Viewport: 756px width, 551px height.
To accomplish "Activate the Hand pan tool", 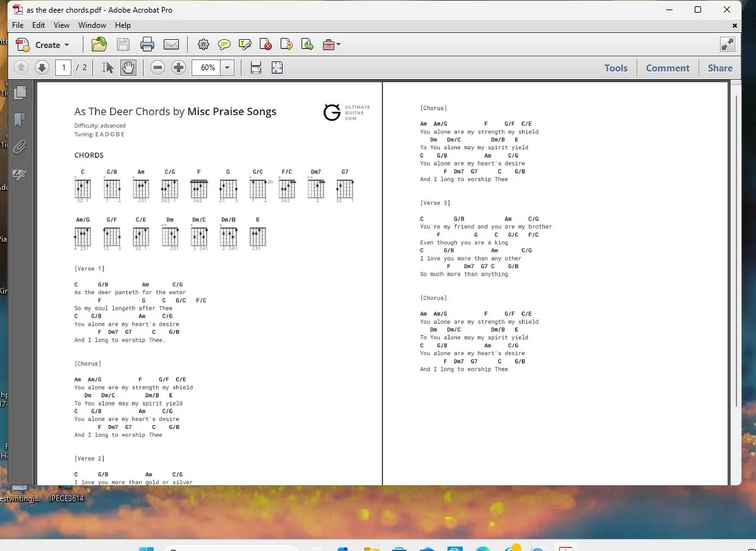I will (x=128, y=68).
